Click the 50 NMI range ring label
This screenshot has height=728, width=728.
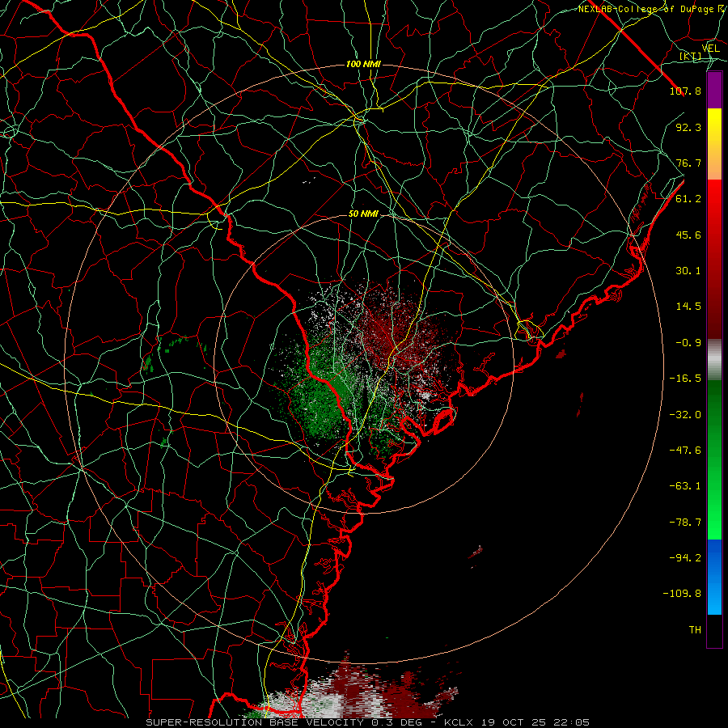click(x=363, y=214)
